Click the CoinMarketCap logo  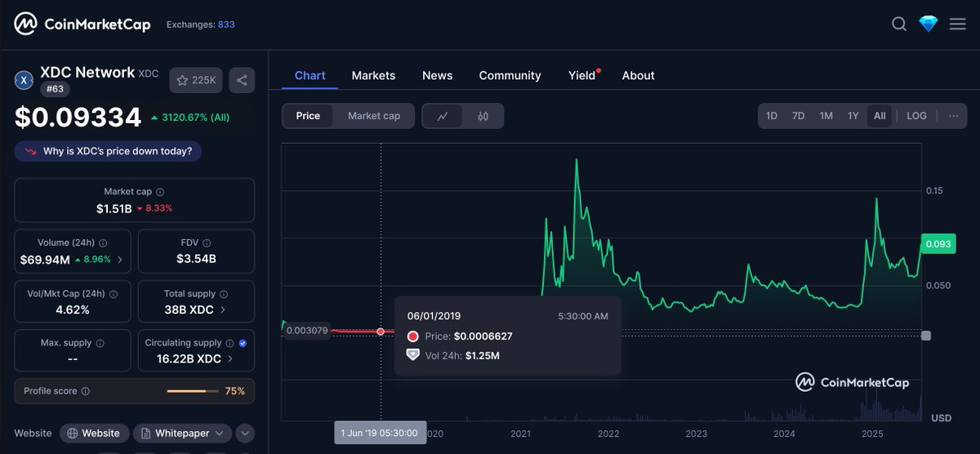point(82,24)
